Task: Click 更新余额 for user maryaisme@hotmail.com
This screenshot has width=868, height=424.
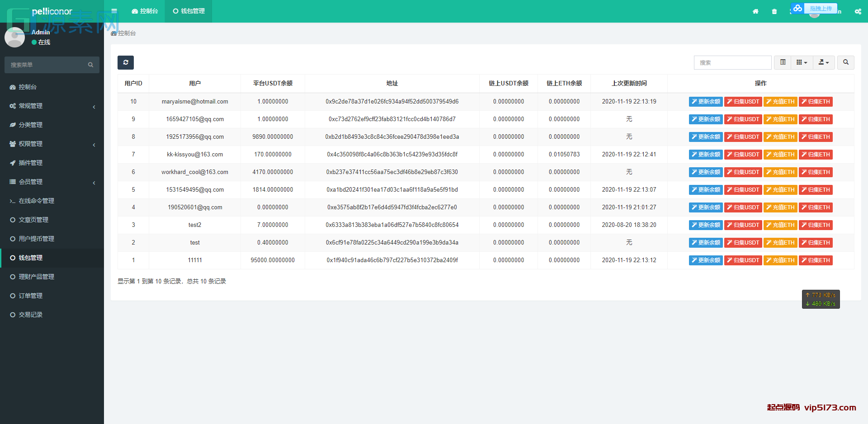Action: pos(706,101)
